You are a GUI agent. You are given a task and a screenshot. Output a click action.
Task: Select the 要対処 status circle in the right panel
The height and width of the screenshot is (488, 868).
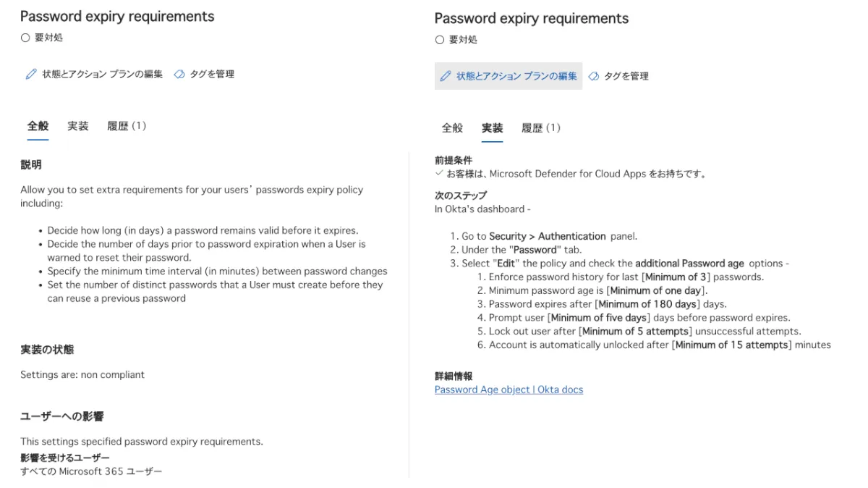click(x=440, y=40)
